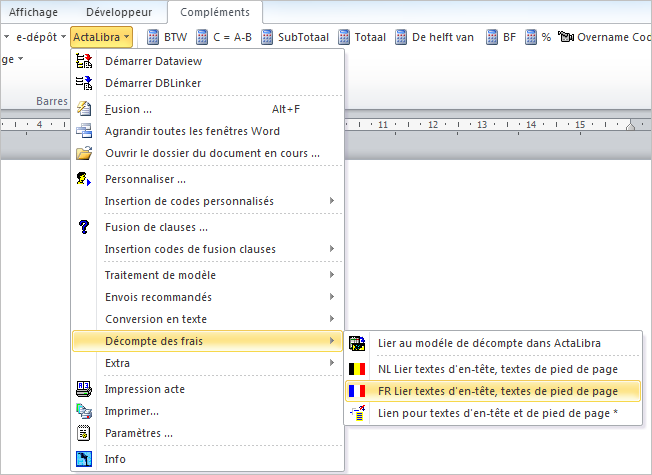Select the Compléments ribbon tab
652x475 pixels.
point(215,12)
